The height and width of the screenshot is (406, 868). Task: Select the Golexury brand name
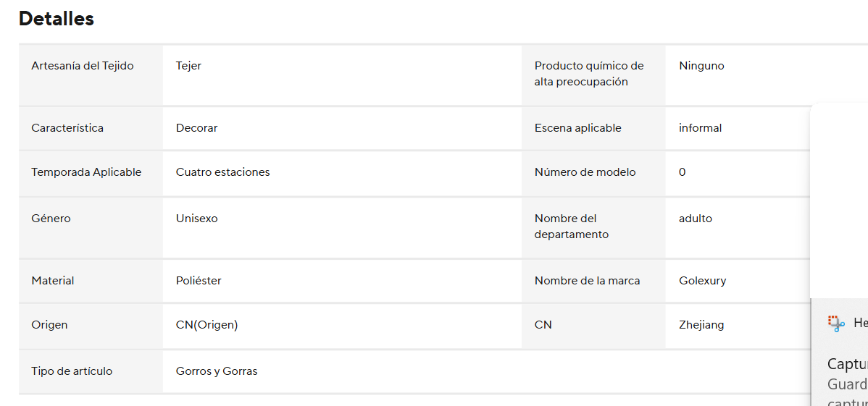coord(703,281)
